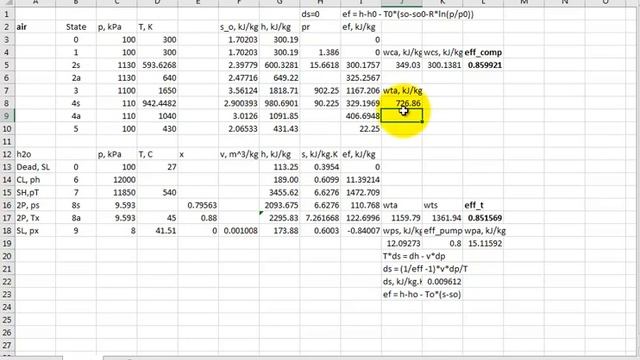This screenshot has height=360, width=640.
Task: Select the 'ds = (1/eff -1)*v*dp/T' cell
Action: coord(425,269)
